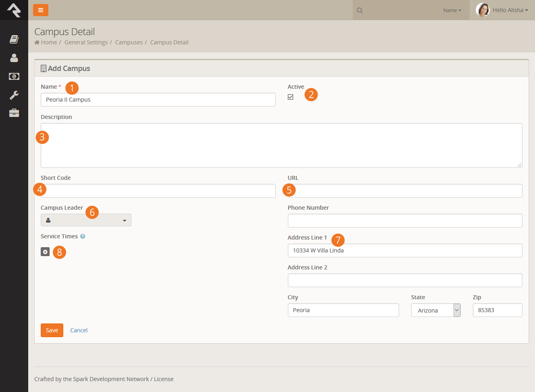This screenshot has height=392, width=535.
Task: Click the Rock logo icon
Action: pos(14,10)
